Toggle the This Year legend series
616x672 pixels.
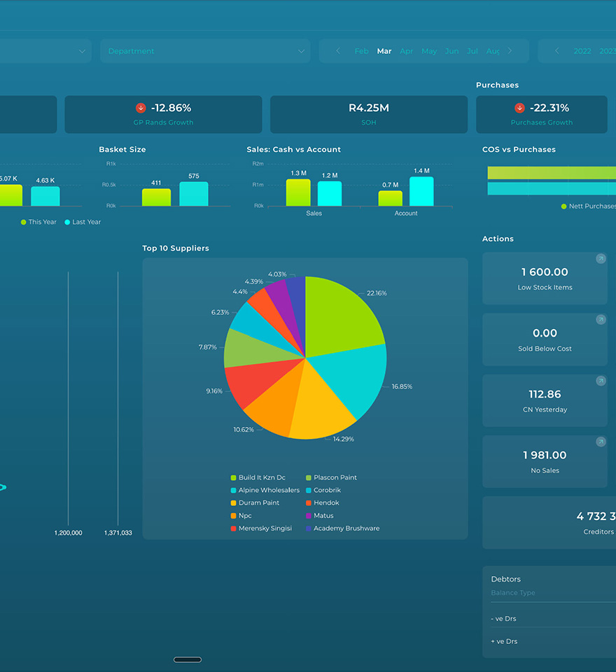point(38,222)
